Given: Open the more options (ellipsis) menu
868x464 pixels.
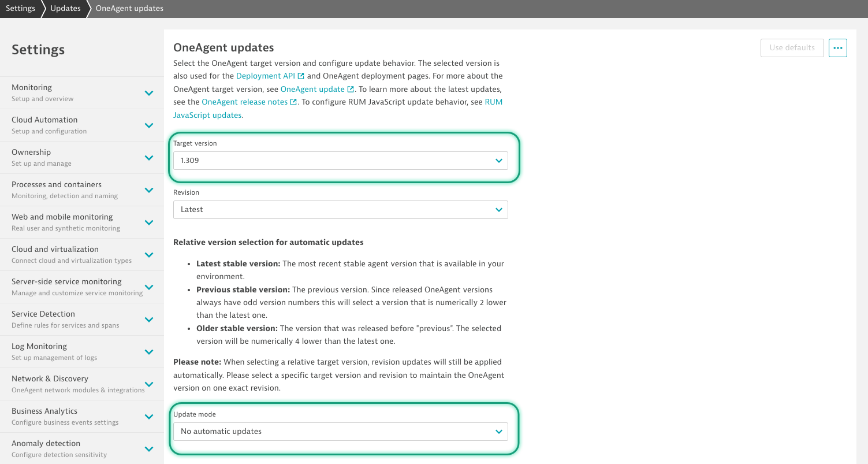Looking at the screenshot, I should click(837, 48).
